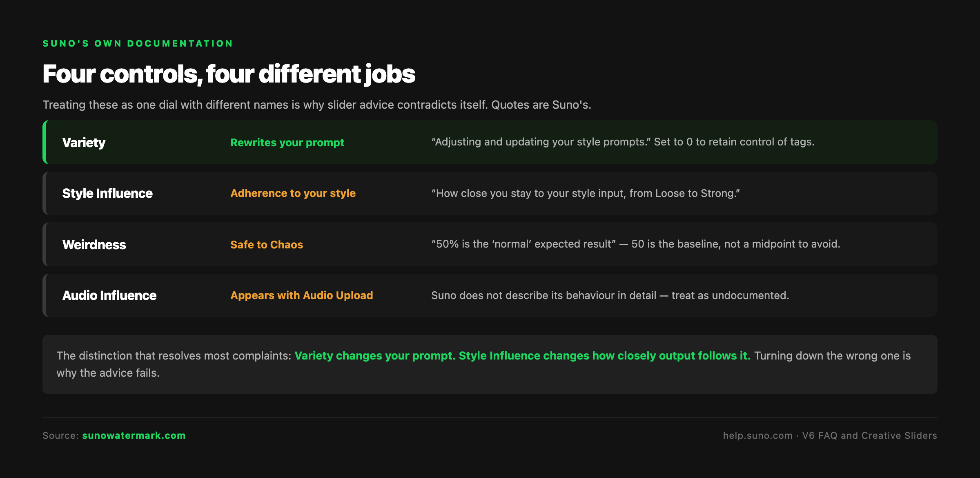Click 'Appears with Audio Upload' text
The image size is (980, 478).
pos(302,295)
